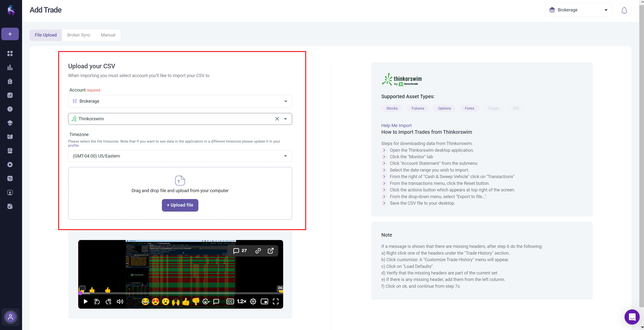Open video settings gear icon
Viewport: 644px width, 330px height.
click(253, 302)
